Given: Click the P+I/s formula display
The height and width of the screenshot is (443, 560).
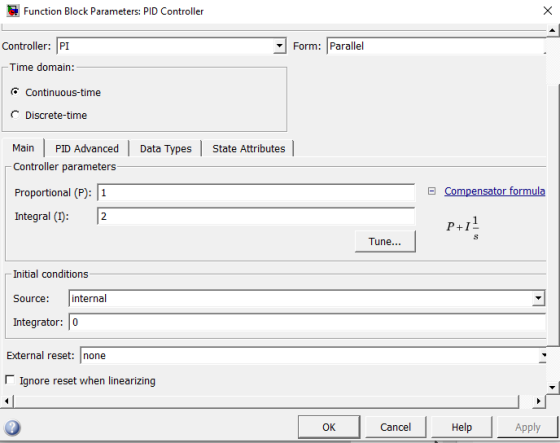Looking at the screenshot, I should 463,228.
